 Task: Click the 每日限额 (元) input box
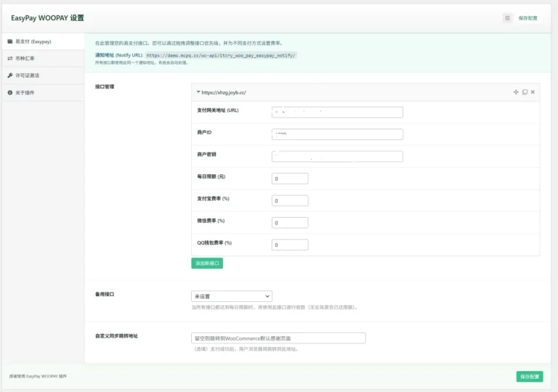(290, 179)
